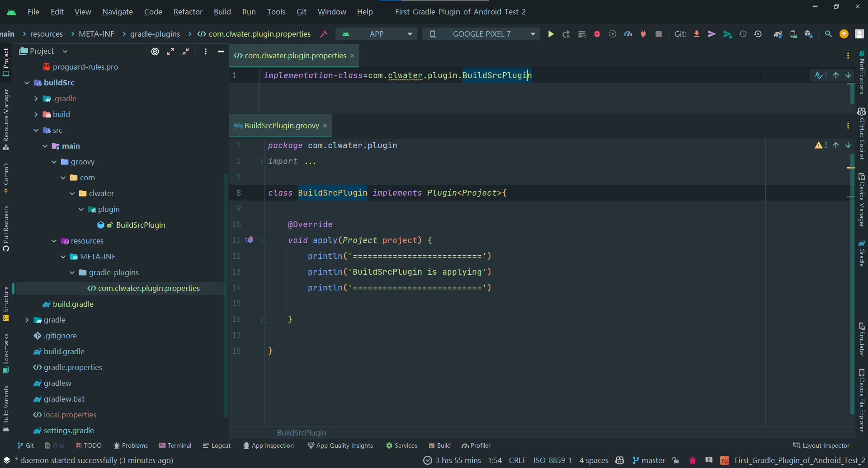
Task: Click Collapse All icon in Project panel
Action: (186, 51)
